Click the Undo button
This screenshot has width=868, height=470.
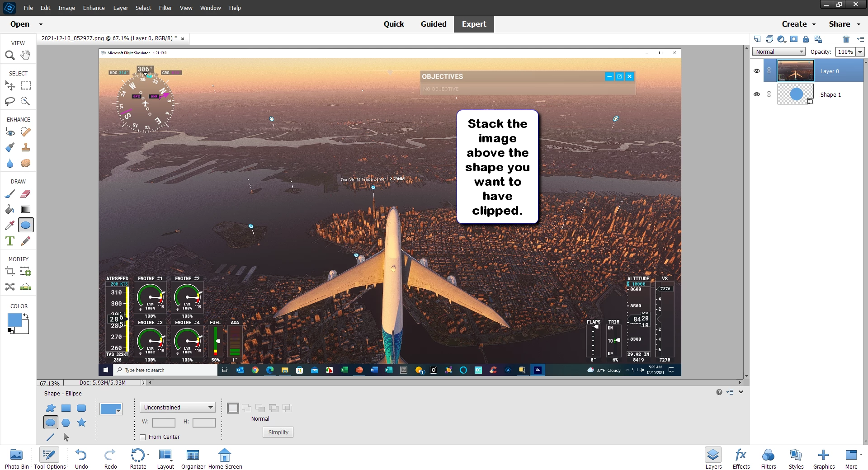pos(81,459)
